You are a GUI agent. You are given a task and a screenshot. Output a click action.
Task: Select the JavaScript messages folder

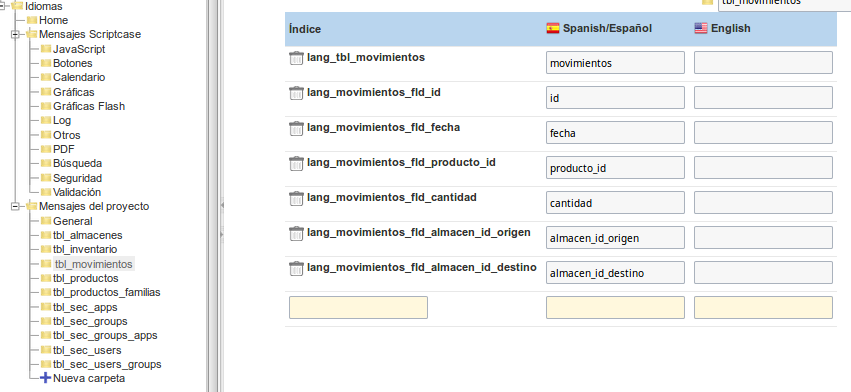pyautogui.click(x=79, y=49)
